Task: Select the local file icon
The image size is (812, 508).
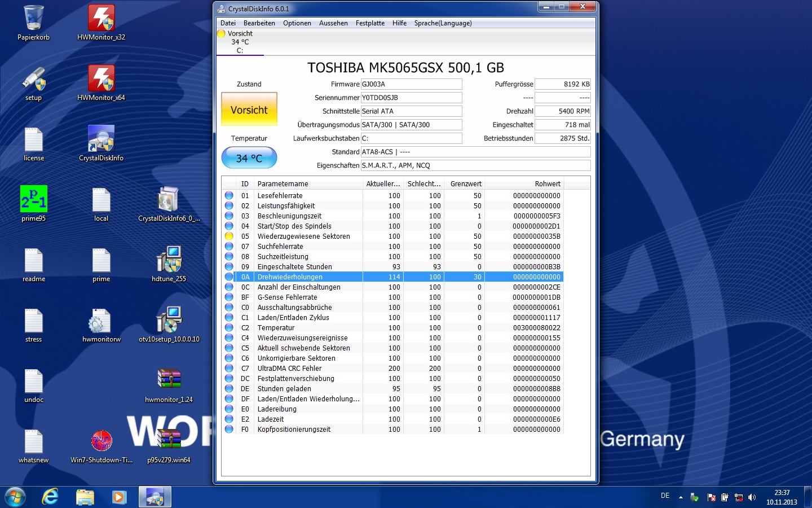Action: (x=101, y=204)
